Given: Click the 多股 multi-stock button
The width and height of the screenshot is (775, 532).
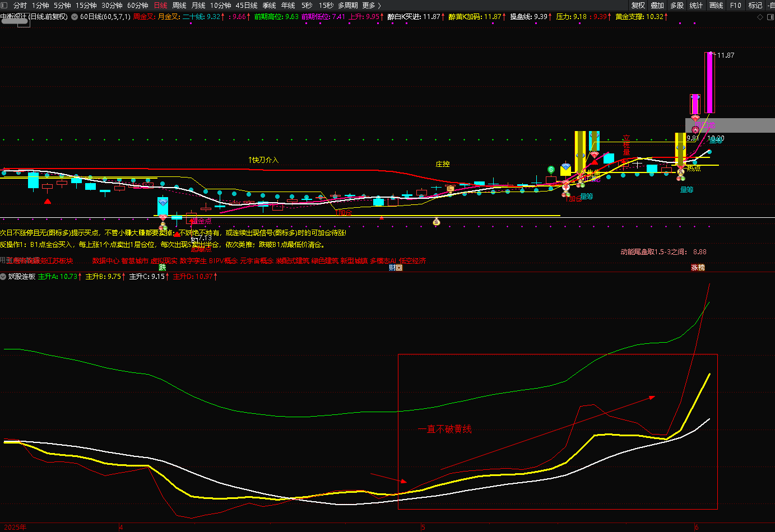Looking at the screenshot, I should pyautogui.click(x=677, y=6).
